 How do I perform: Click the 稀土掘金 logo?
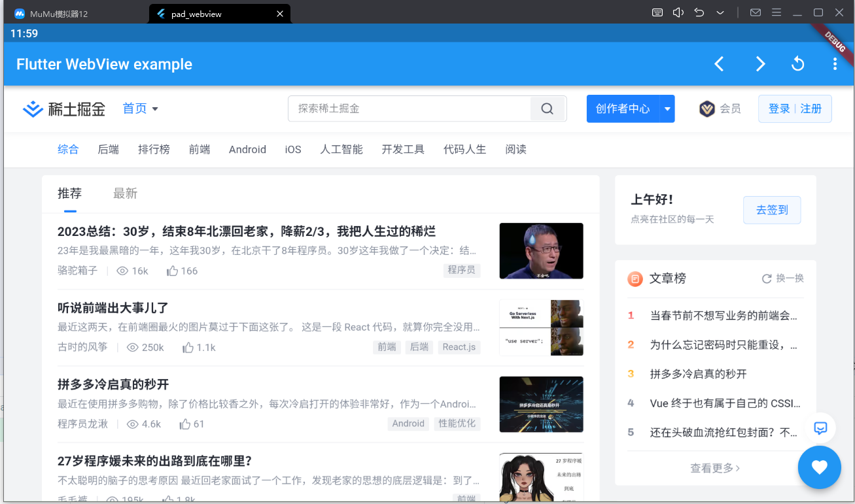63,109
